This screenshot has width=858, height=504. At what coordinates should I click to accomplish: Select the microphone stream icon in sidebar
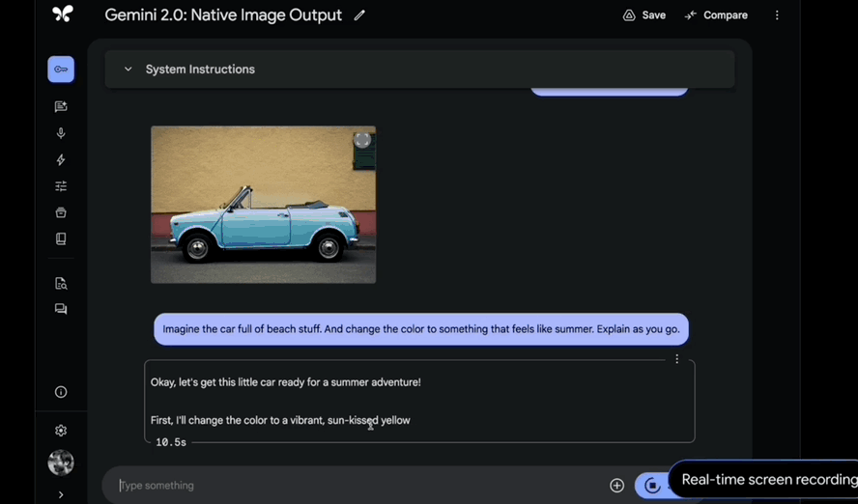(x=61, y=133)
